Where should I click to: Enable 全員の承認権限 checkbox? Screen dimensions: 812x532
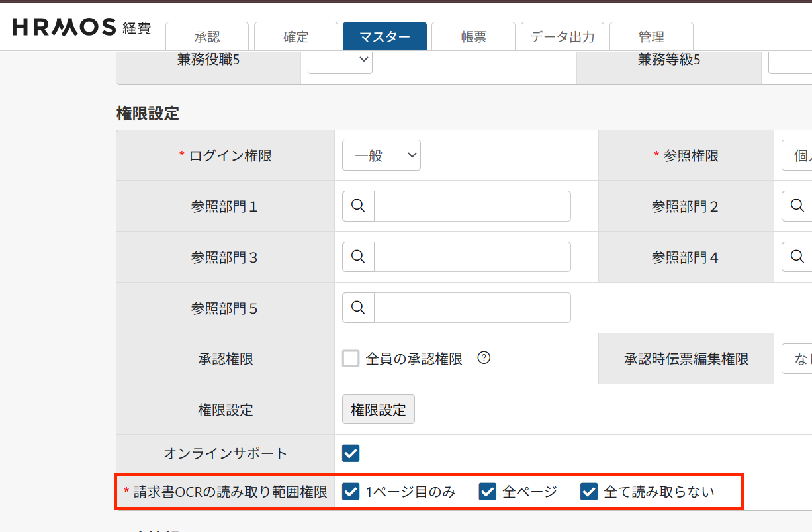351,359
